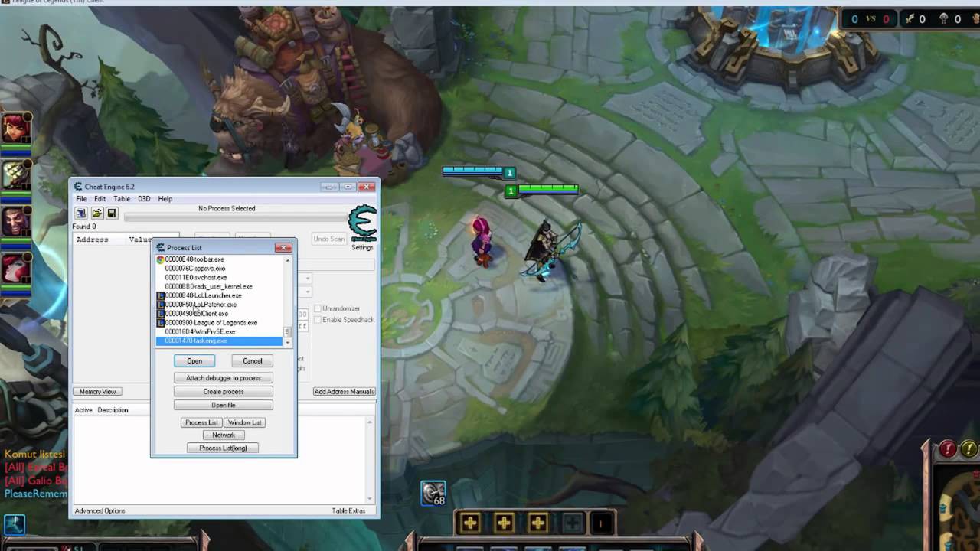Click the Open button in Process List
Image resolution: width=980 pixels, height=551 pixels.
(194, 361)
